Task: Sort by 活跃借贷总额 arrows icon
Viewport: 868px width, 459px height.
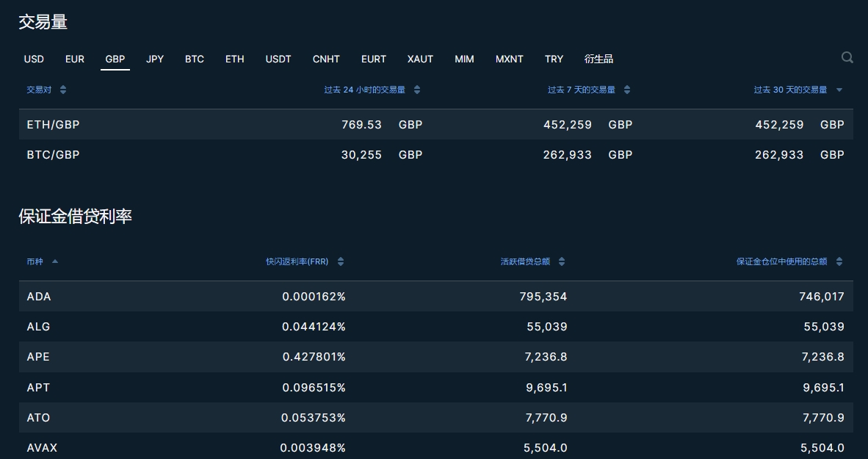Action: click(x=562, y=261)
